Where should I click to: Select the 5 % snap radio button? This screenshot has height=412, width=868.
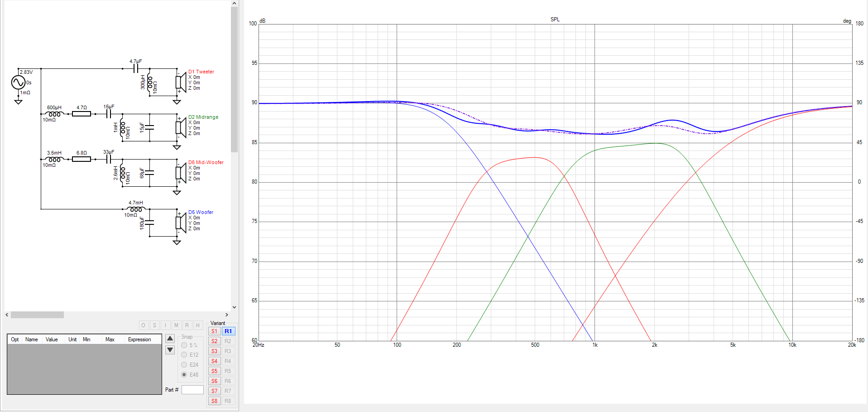[x=184, y=345]
